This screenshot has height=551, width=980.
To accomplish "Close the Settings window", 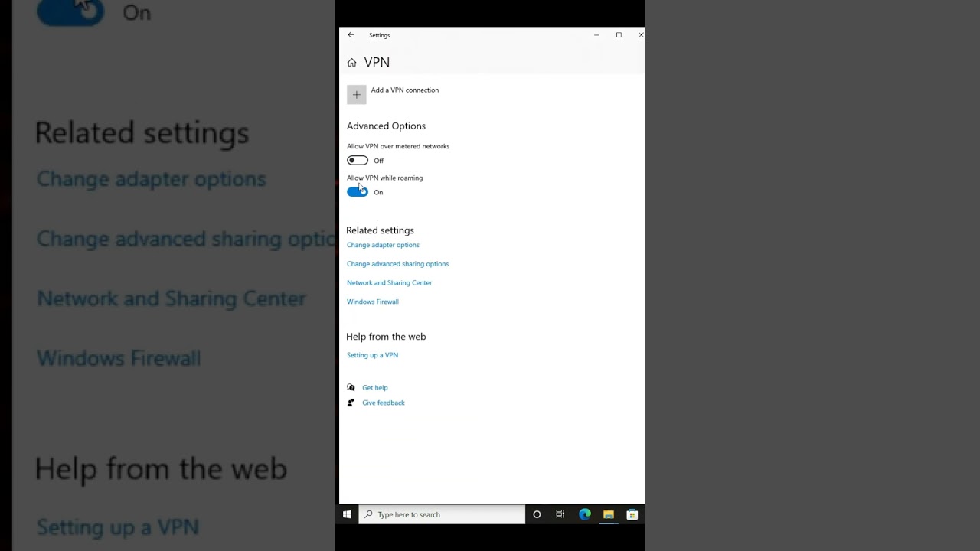I will (x=640, y=35).
